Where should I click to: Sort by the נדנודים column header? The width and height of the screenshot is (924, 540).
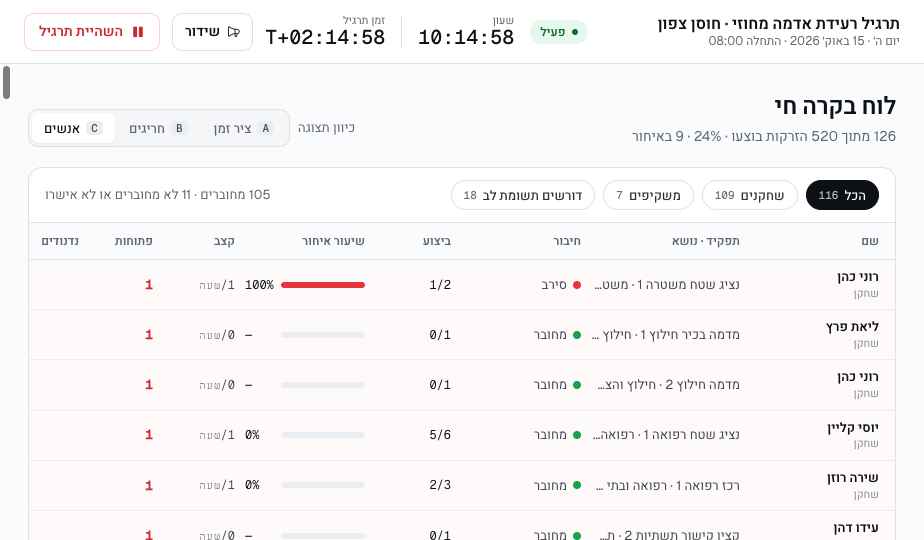pyautogui.click(x=60, y=241)
